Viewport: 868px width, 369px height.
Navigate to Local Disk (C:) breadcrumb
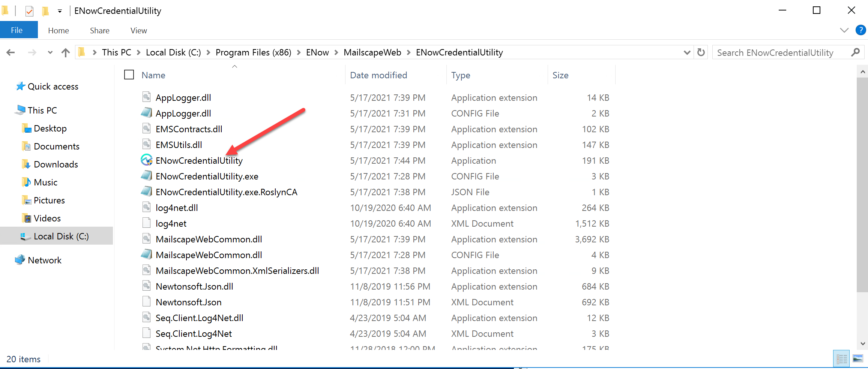[x=173, y=52]
